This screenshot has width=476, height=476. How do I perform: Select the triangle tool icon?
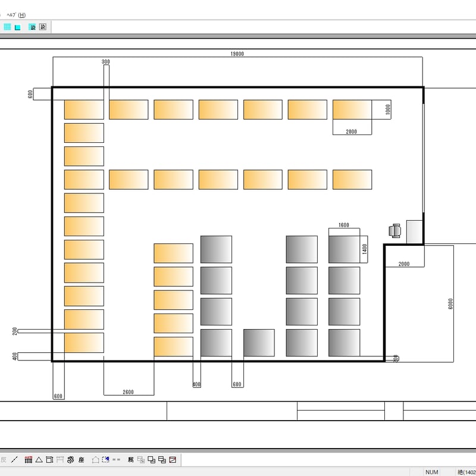click(x=39, y=459)
